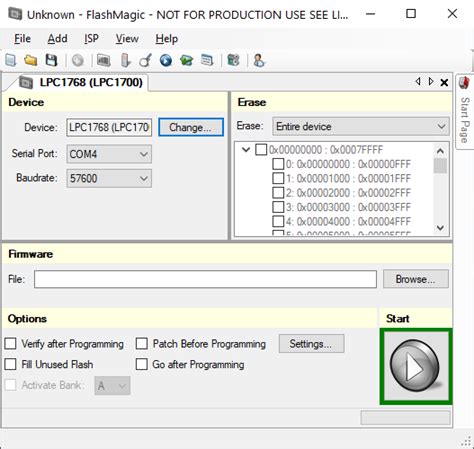Click the FlashMagic app icon in title bar

[x=15, y=14]
